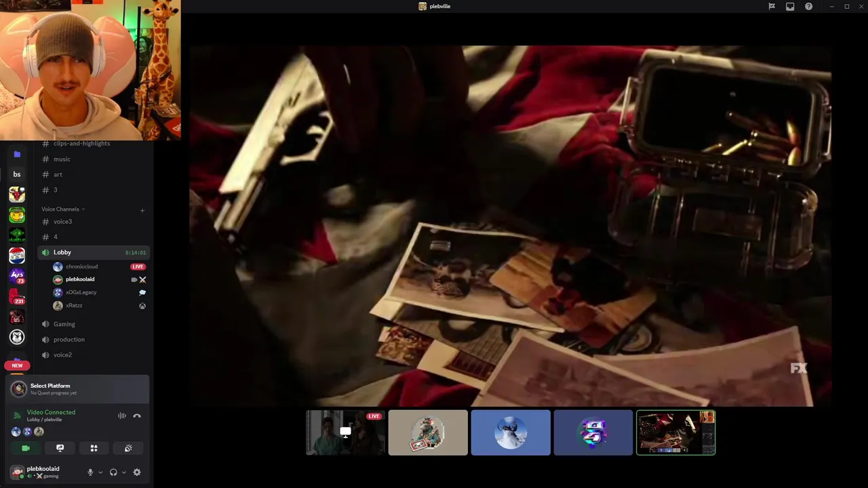Select the beige avatar participant tile

(x=428, y=432)
